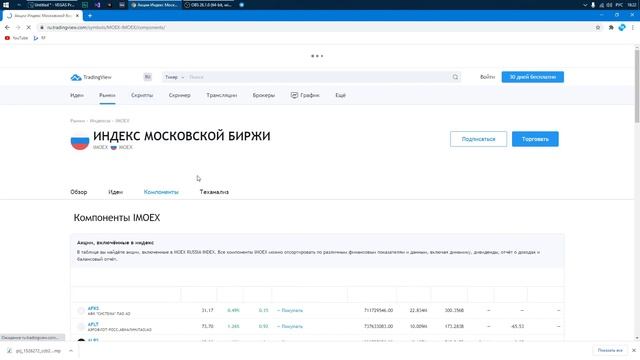Open the volume tray icon

[x=609, y=5]
